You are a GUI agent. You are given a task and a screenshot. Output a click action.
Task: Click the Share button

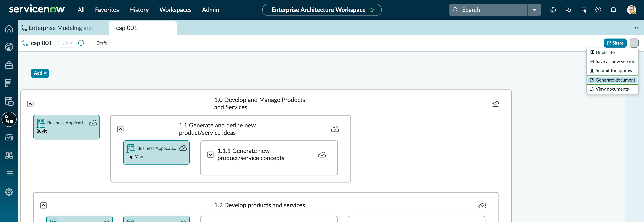pos(615,43)
